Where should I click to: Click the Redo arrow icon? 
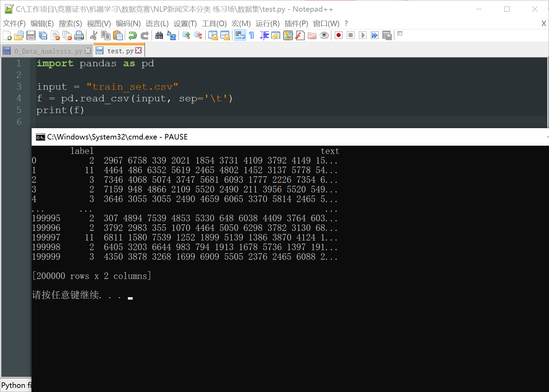[145, 35]
